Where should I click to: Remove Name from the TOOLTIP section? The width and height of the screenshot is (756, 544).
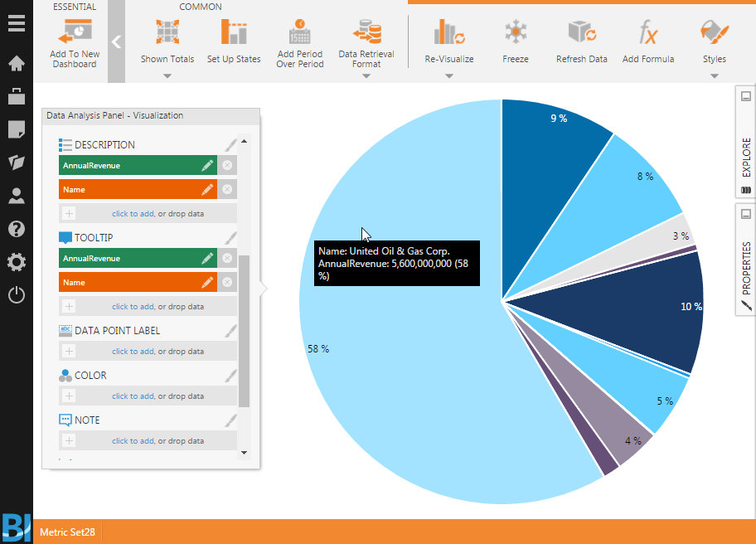(x=227, y=283)
